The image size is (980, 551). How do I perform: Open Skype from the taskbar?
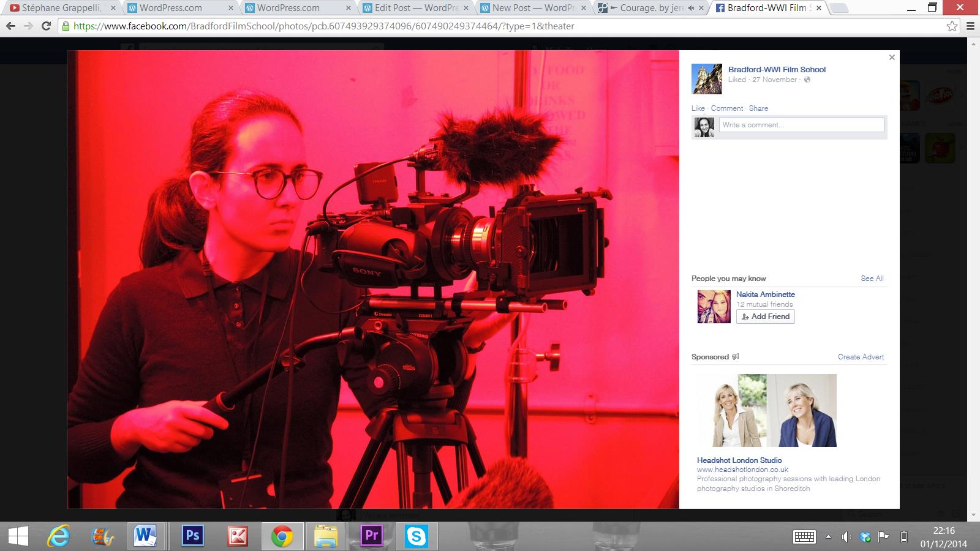pos(417,536)
